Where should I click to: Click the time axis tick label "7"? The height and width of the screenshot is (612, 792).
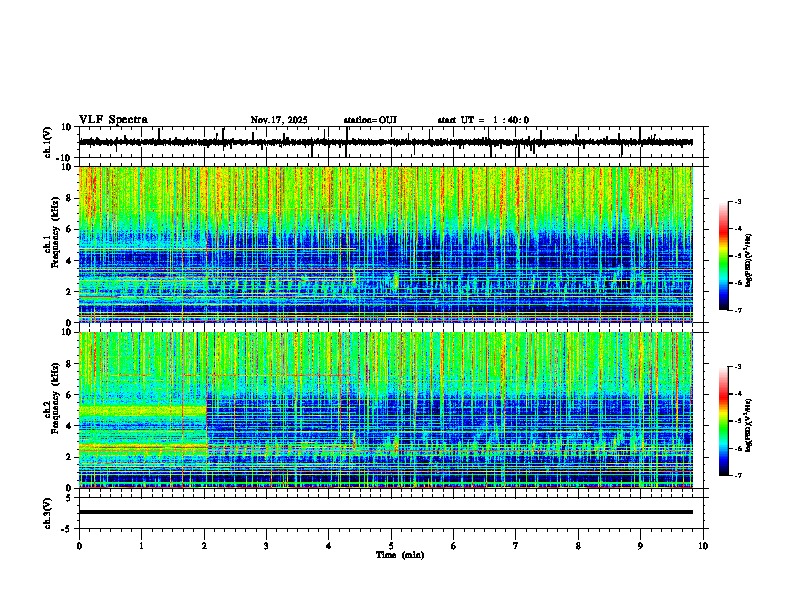(x=516, y=546)
